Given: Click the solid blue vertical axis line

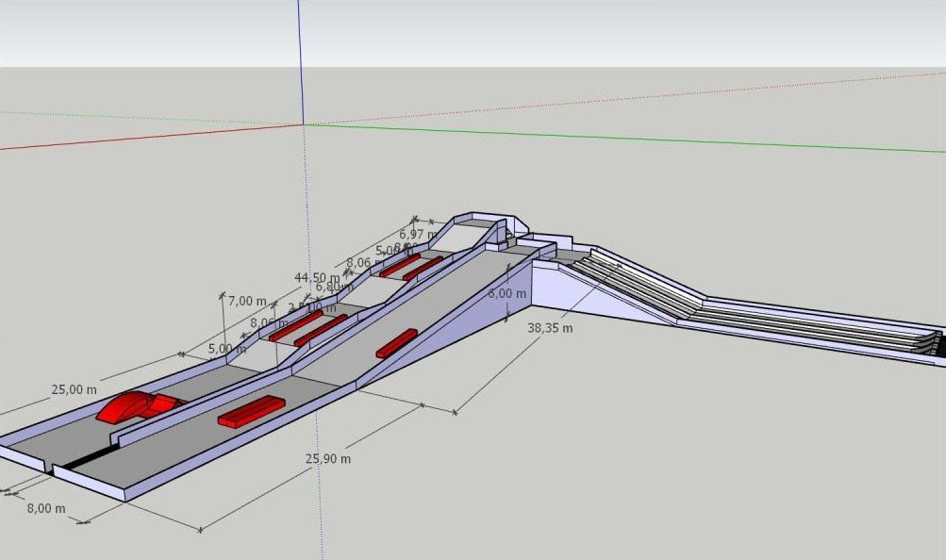Looking at the screenshot, I should [300, 61].
